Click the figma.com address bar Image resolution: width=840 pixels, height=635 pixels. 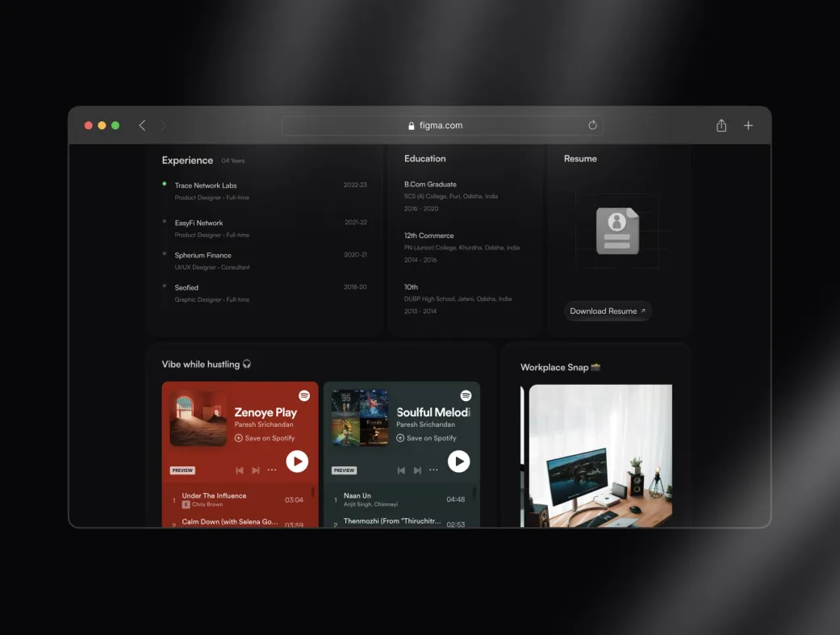coord(442,125)
